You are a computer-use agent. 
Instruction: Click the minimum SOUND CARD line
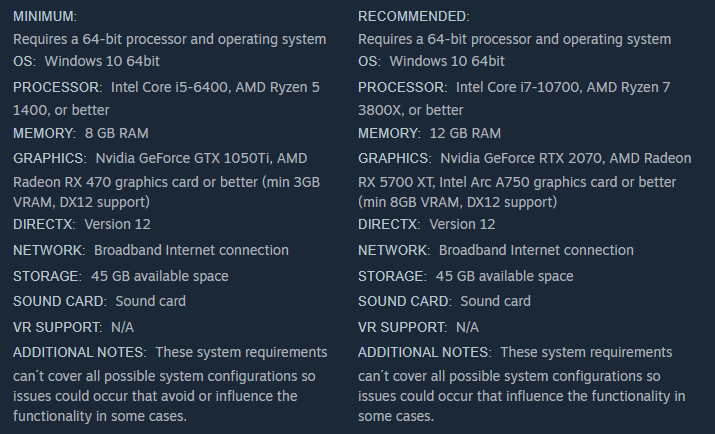[99, 301]
